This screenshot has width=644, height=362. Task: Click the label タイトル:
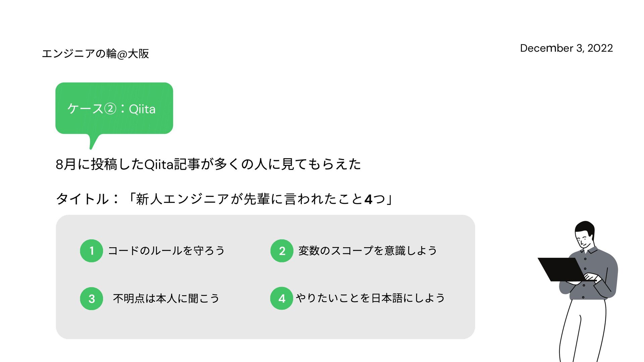coord(88,199)
